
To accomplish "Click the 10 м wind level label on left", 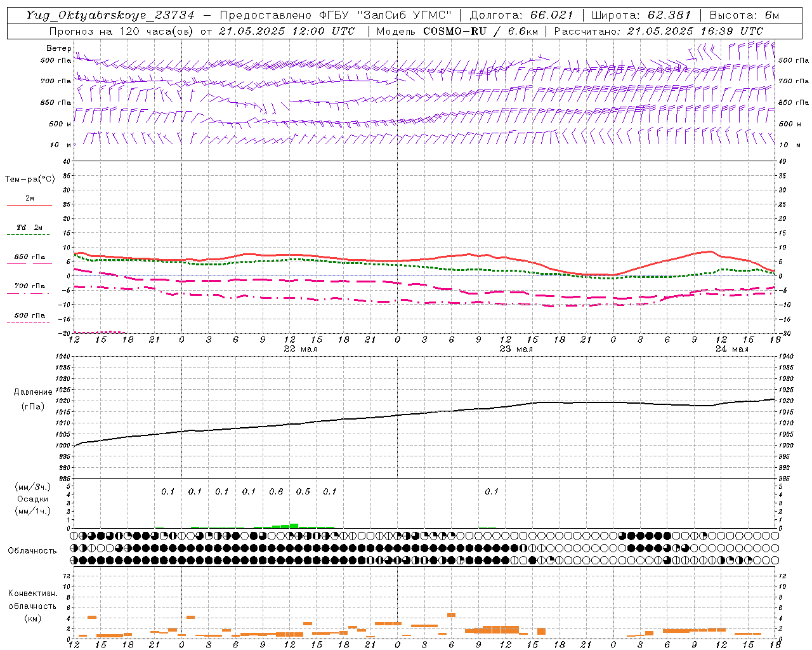I will pyautogui.click(x=62, y=145).
